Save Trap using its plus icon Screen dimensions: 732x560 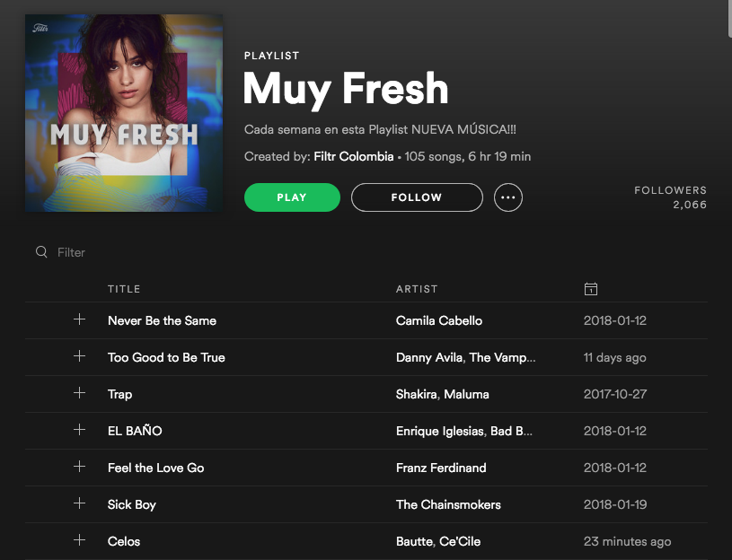[x=79, y=393]
